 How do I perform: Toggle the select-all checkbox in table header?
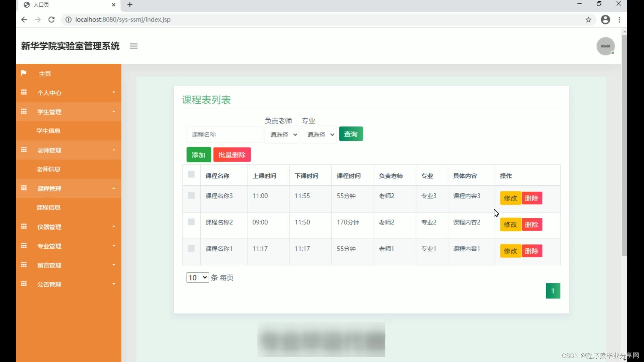(x=191, y=174)
